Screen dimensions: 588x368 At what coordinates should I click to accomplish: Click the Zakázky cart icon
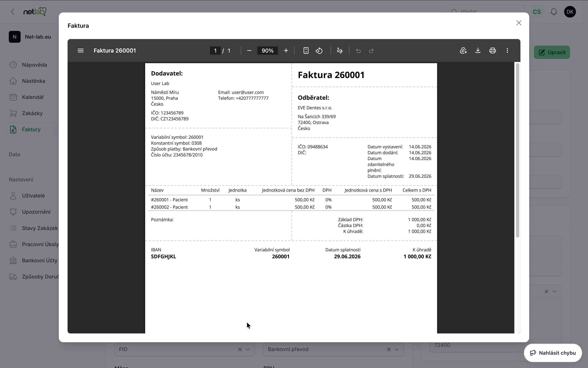(x=13, y=113)
